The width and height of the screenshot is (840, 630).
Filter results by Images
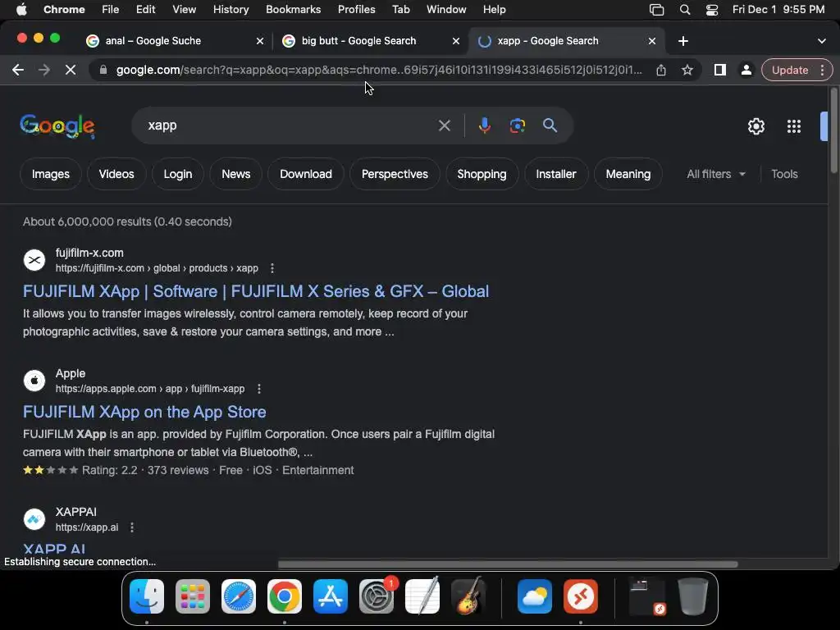pos(50,175)
